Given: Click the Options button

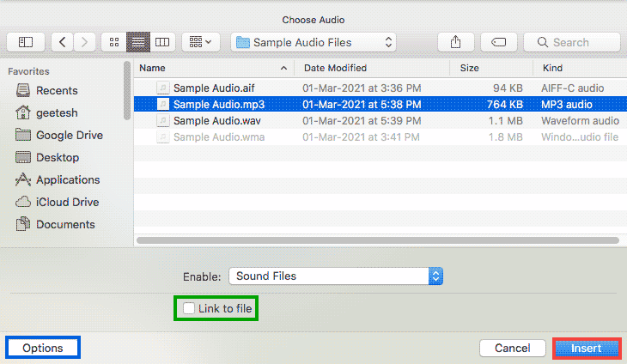Looking at the screenshot, I should tap(43, 348).
